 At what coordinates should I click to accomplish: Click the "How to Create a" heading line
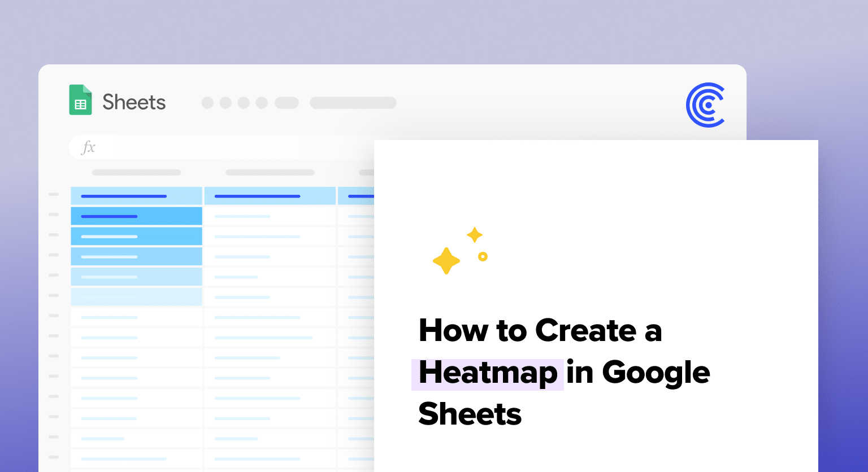[540, 330]
